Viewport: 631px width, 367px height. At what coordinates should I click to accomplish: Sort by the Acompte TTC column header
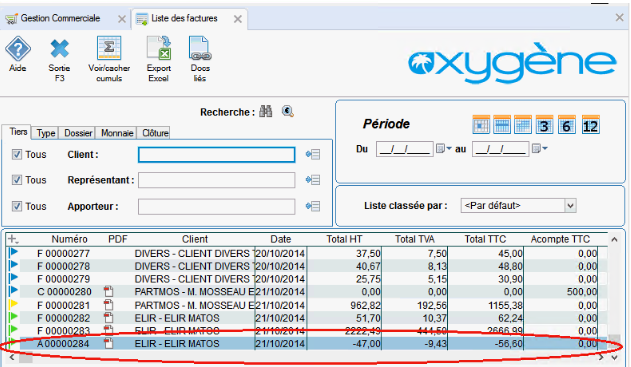coord(560,239)
